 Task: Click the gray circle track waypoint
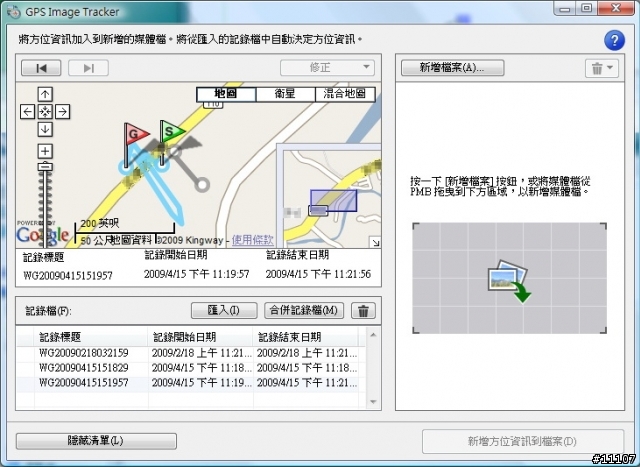coord(202,185)
